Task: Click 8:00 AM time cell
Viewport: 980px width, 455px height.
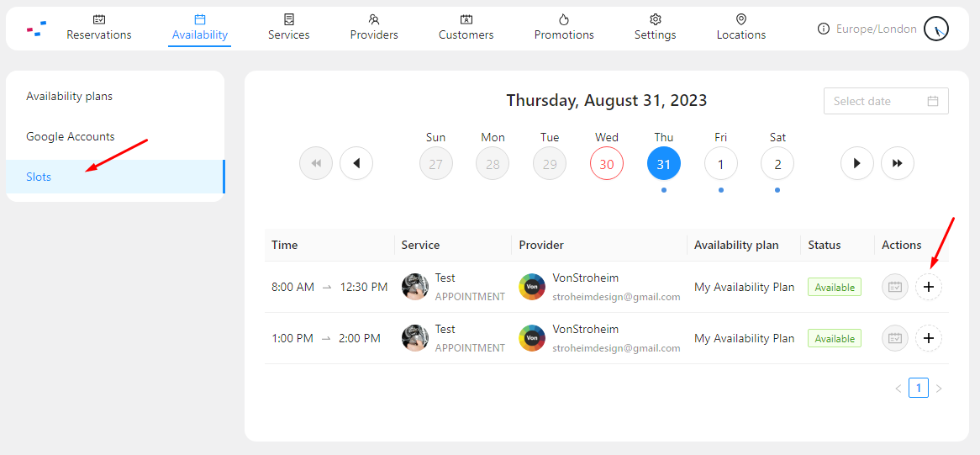Action: 329,287
